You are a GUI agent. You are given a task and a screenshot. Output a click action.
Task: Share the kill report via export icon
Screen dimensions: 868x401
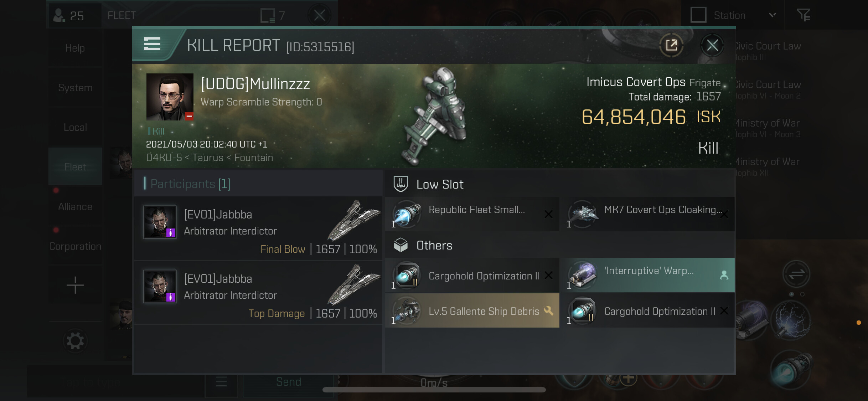[671, 45]
